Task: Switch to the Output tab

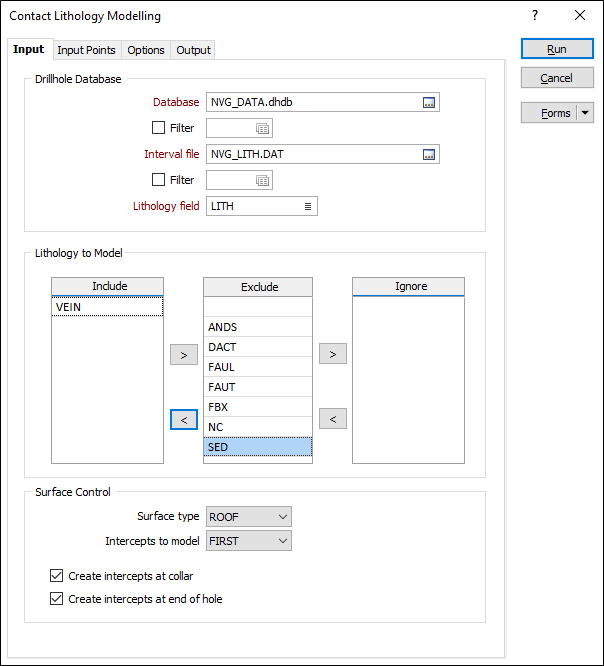Action: coord(193,50)
